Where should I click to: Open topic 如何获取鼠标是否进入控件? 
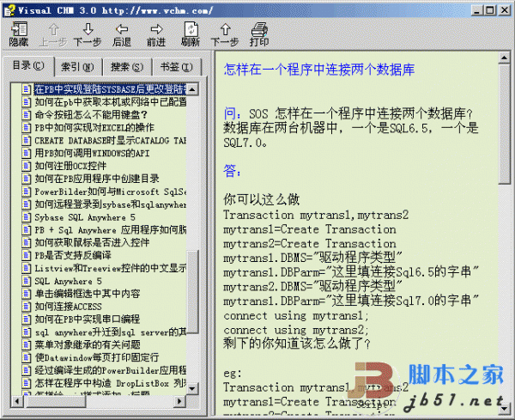pyautogui.click(x=93, y=242)
